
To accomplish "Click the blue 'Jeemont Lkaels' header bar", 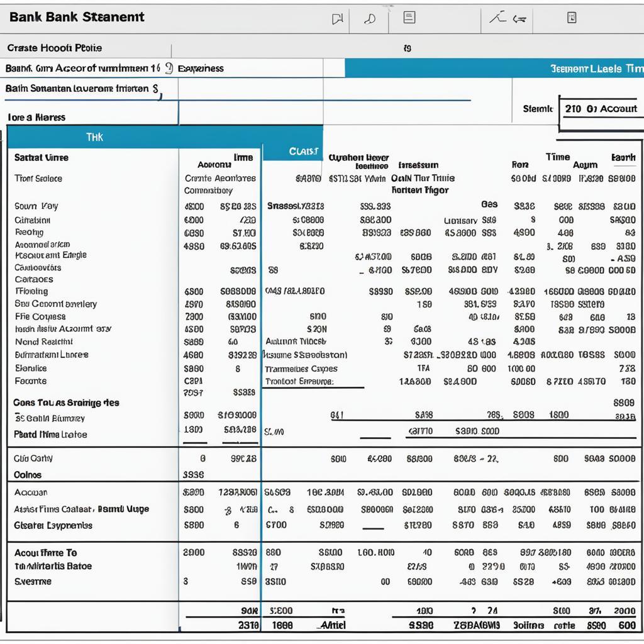I will tap(494, 68).
